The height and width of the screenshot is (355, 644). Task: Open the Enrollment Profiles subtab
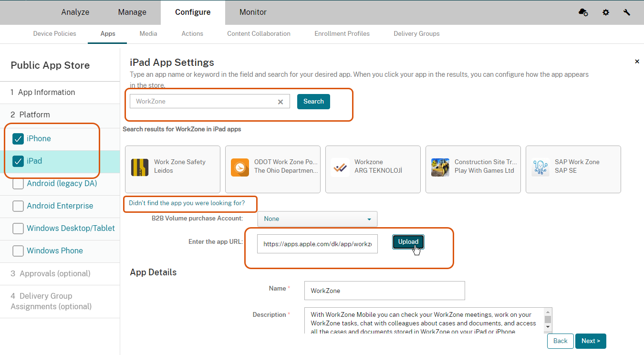click(342, 34)
